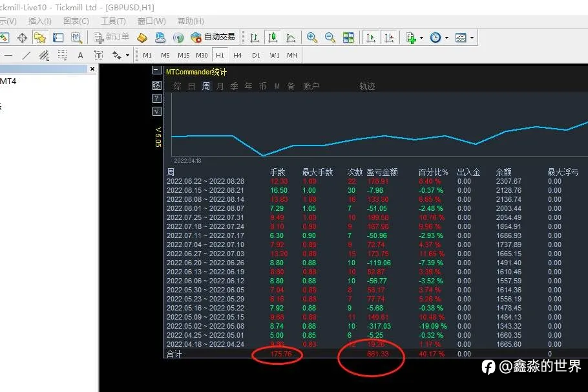Open the 图表(C) menu
Viewport: 588px width, 392px height.
tap(76, 21)
